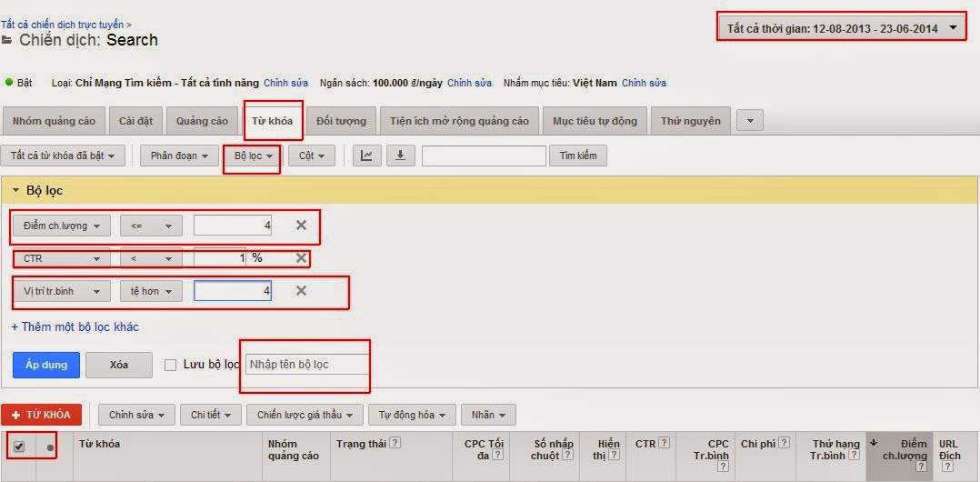Viewport: 980px width, 482px height.
Task: Click help icon next to Chi phí
Action: (x=784, y=443)
